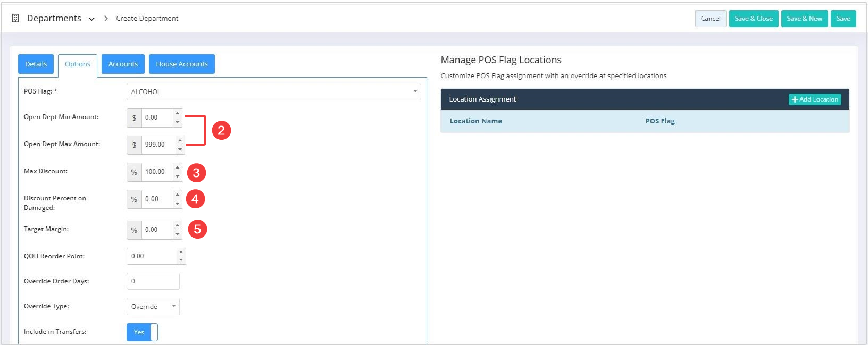Click the dollar sign on Min Amount
This screenshot has height=345, width=868.
134,117
